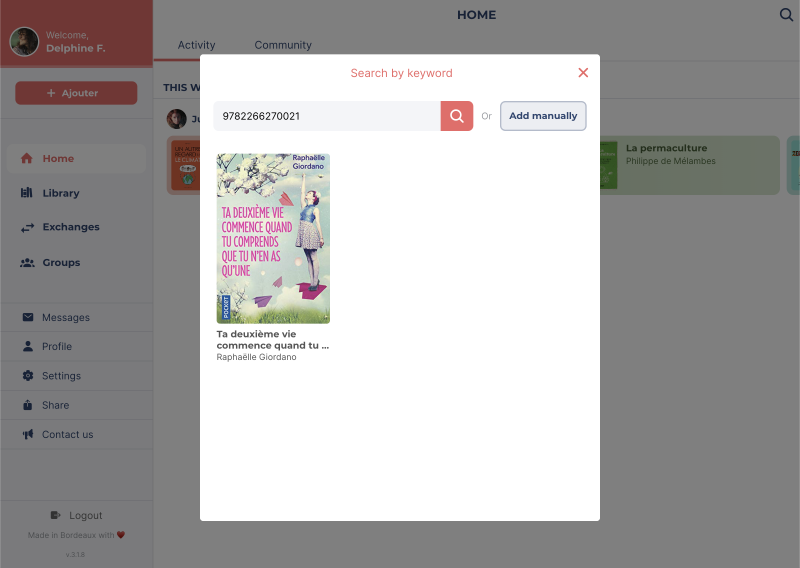800x568 pixels.
Task: Click the Messages envelope icon
Action: click(28, 317)
